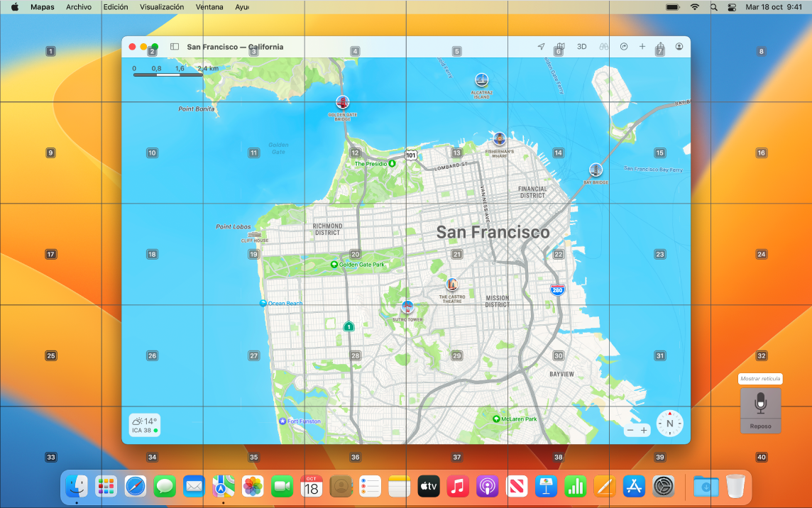Image resolution: width=812 pixels, height=508 pixels.
Task: Open the account icon in Maps toolbar
Action: [679, 46]
